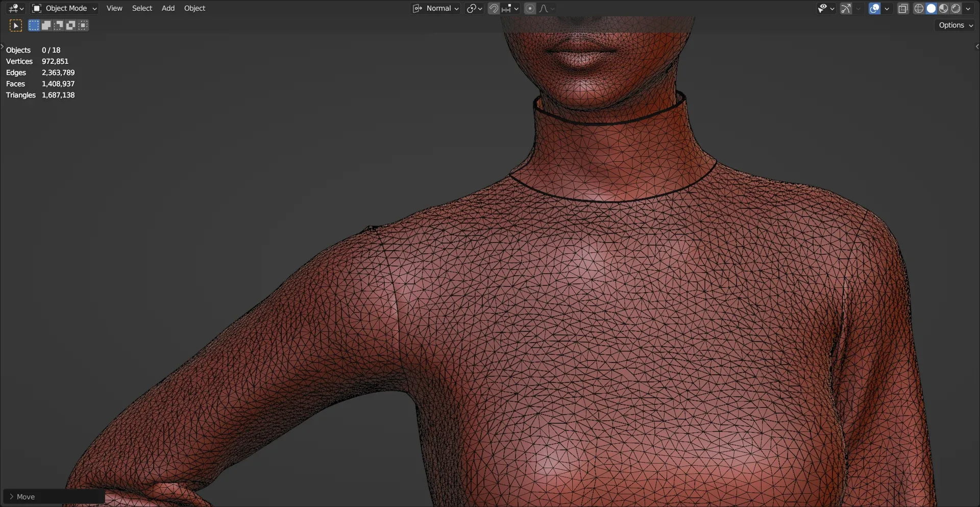Open the Object menu
This screenshot has height=507, width=980.
(194, 8)
